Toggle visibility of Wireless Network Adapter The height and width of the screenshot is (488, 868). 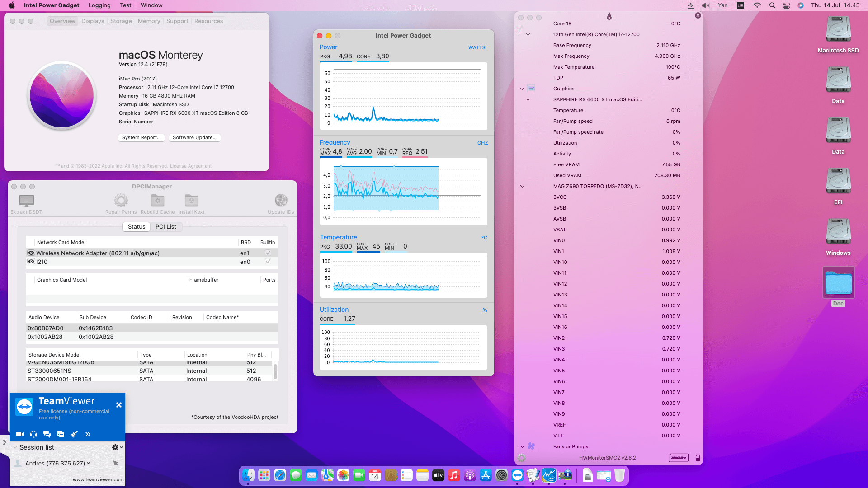point(31,253)
